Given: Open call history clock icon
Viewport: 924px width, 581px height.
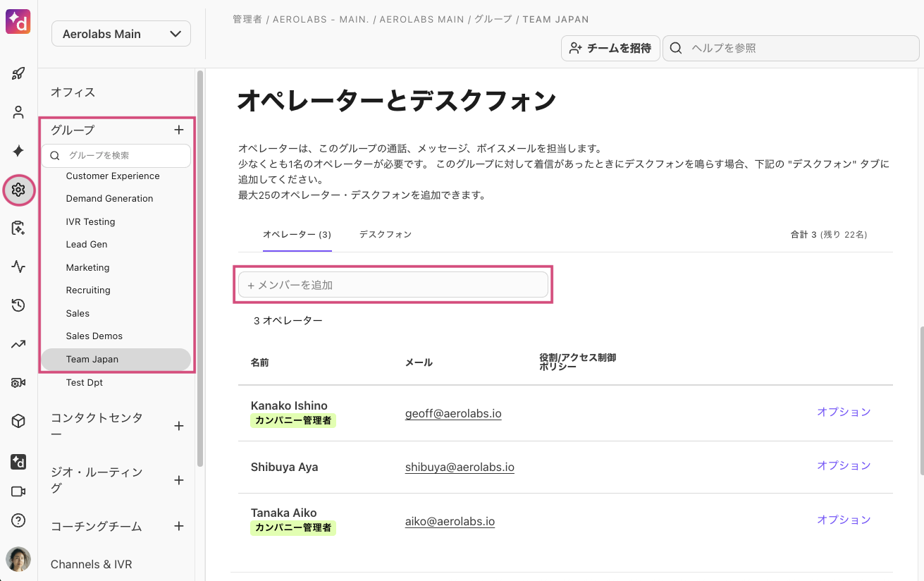Looking at the screenshot, I should click(18, 305).
